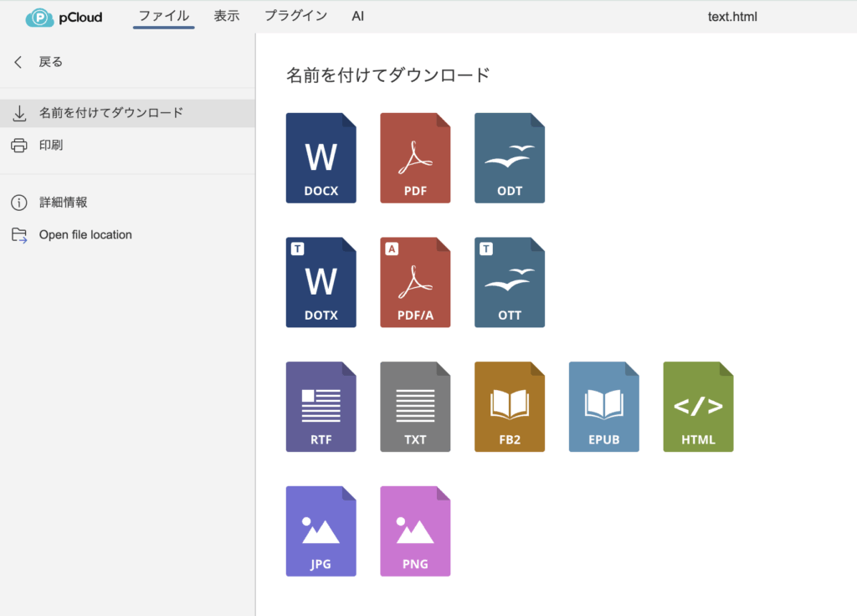This screenshot has width=857, height=616.
Task: Open the プラグイン tab
Action: click(x=295, y=16)
